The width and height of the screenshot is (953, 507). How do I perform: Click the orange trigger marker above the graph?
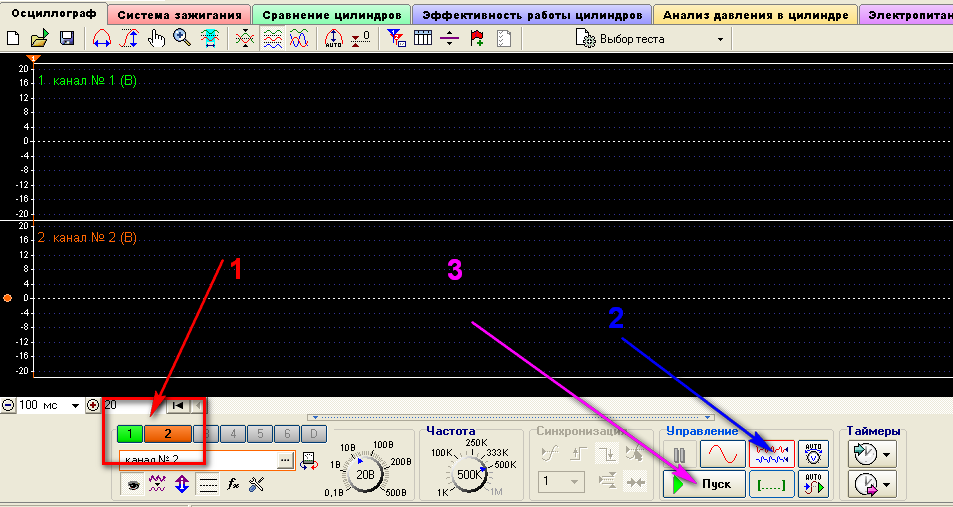coord(35,58)
